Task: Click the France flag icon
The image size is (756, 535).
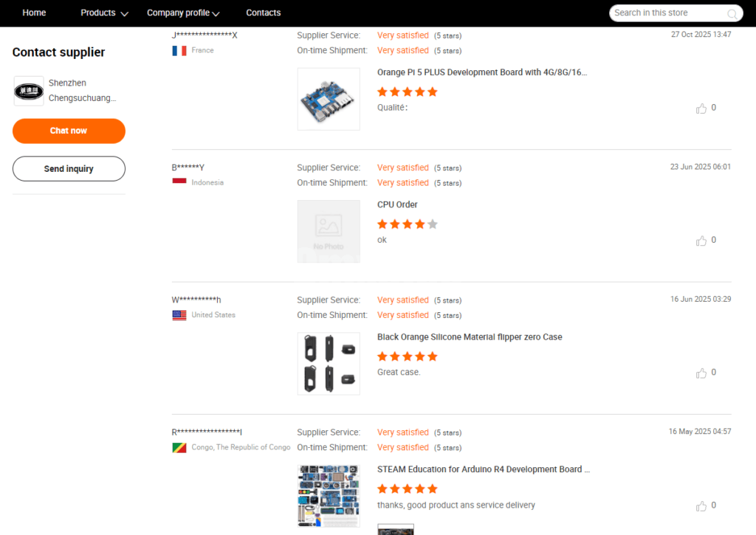Action: [x=179, y=51]
